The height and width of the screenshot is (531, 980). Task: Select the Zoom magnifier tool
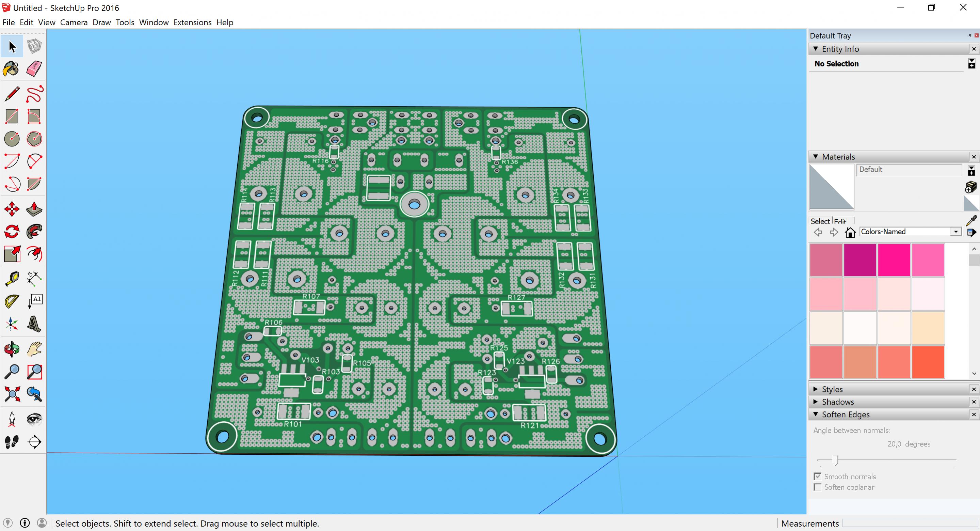coord(12,372)
